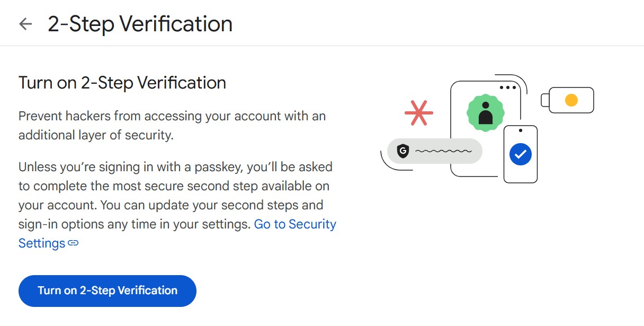Open the Go to Security Settings link

click(x=295, y=224)
